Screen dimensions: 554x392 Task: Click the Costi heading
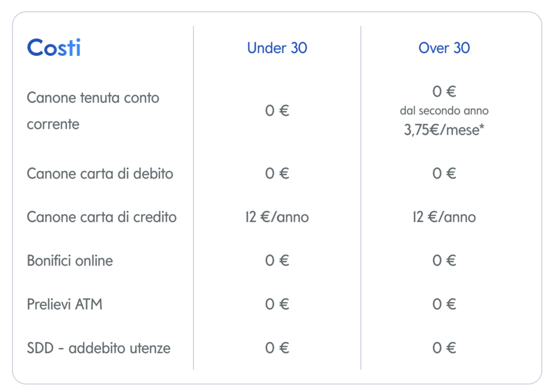(x=54, y=48)
